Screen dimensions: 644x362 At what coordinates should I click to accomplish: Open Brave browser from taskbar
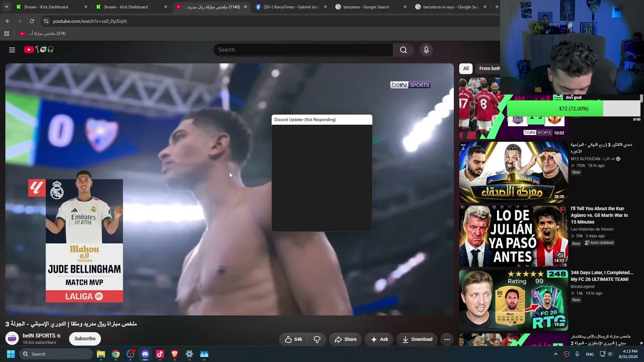(x=175, y=354)
